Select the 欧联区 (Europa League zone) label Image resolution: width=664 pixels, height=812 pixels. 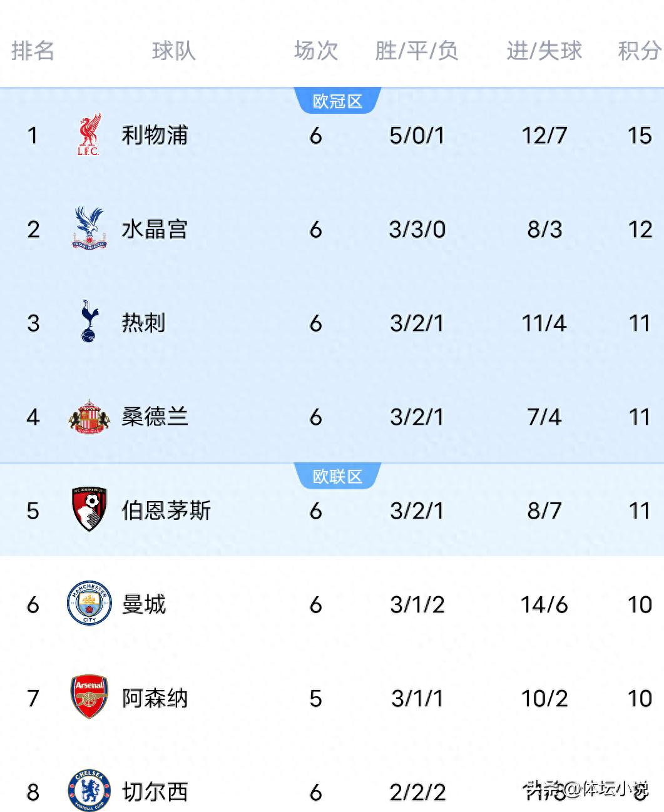coord(337,475)
